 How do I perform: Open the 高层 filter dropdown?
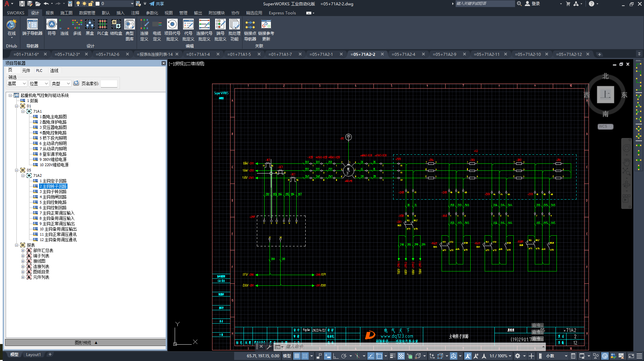[17, 84]
